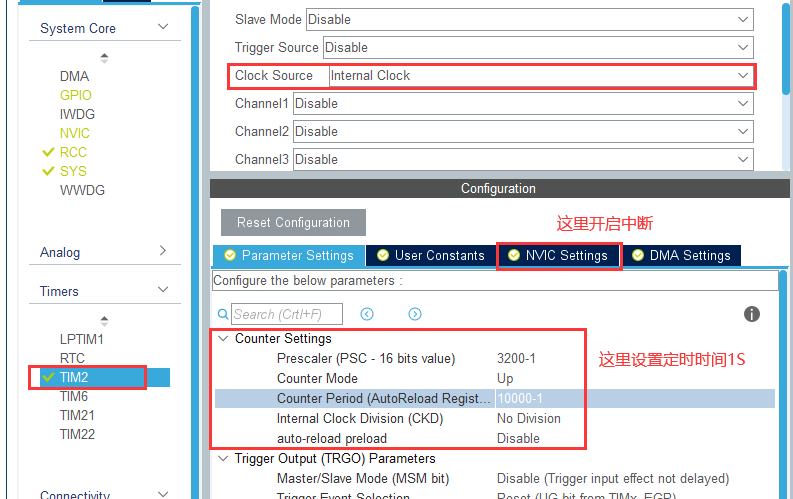Open the Channel1 dropdown

pos(523,104)
